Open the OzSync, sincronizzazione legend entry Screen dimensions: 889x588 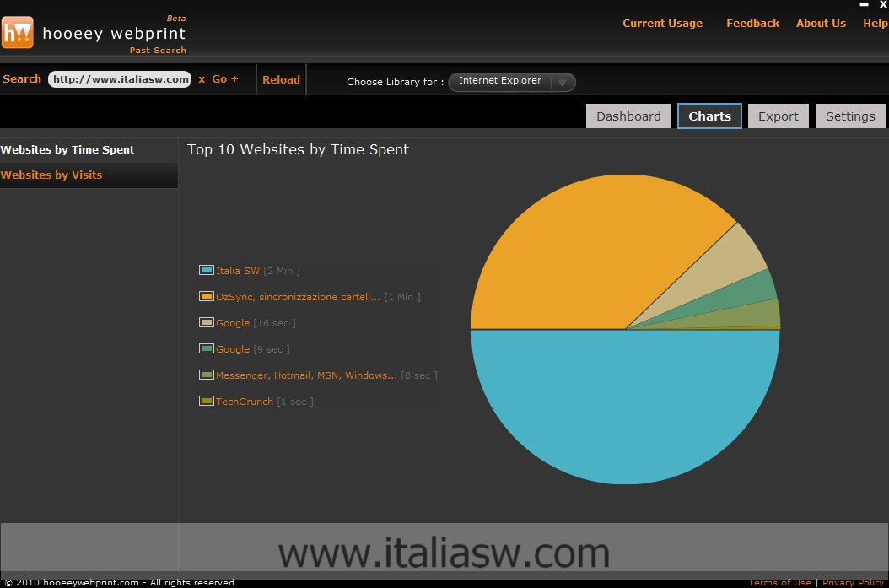click(x=298, y=297)
